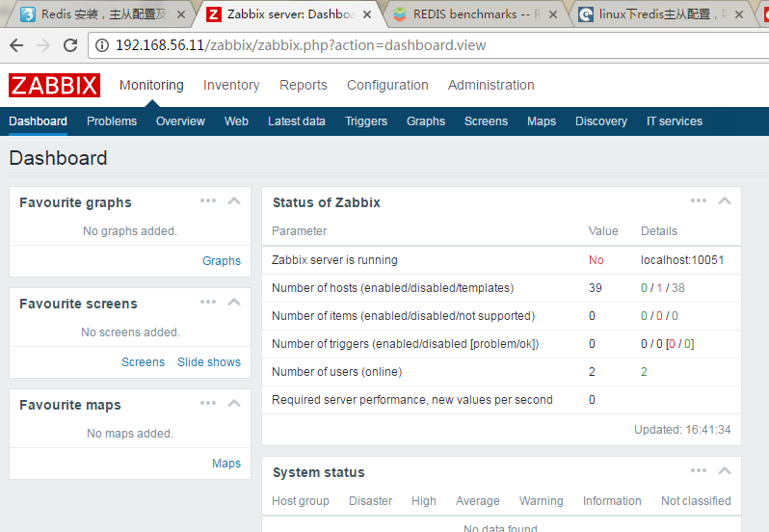Screen dimensions: 769x532
Task: Click the browser address bar URL
Action: 301,45
